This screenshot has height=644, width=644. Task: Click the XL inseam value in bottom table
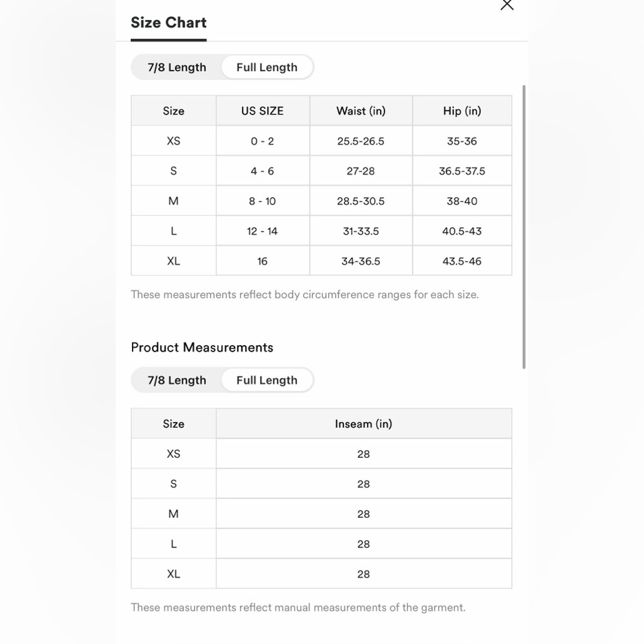363,574
